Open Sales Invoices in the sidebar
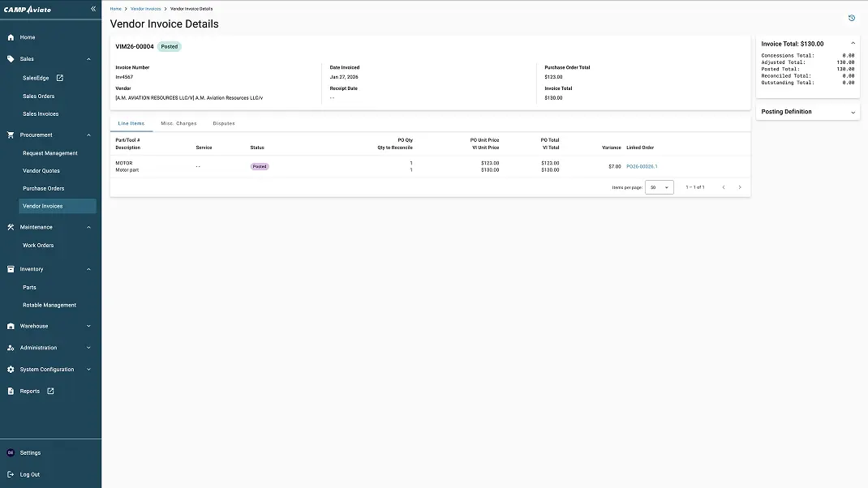 [41, 114]
